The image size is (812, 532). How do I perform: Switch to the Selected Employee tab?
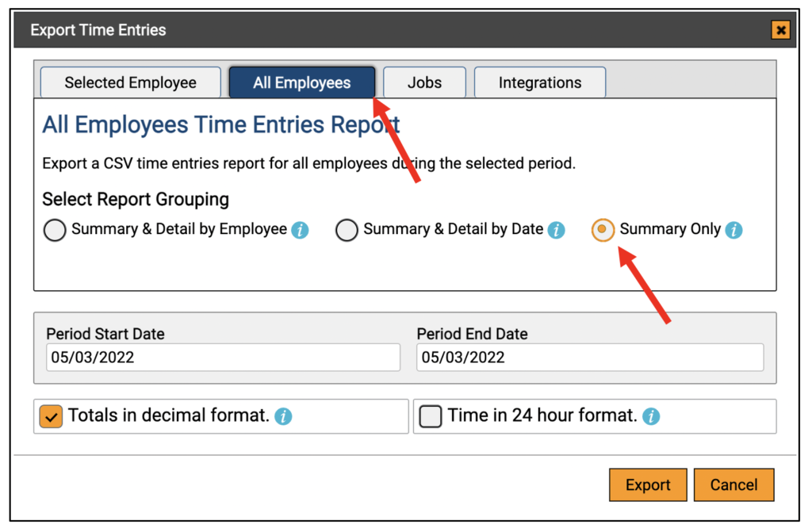tap(130, 82)
